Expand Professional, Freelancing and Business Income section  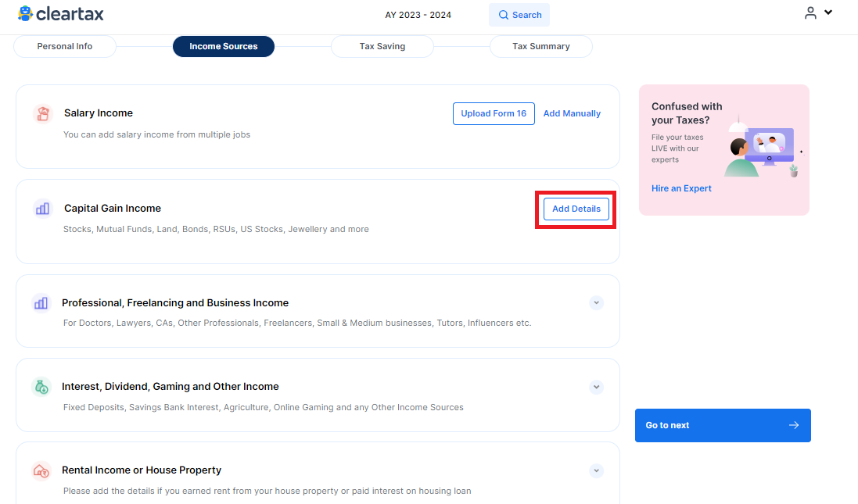tap(597, 303)
